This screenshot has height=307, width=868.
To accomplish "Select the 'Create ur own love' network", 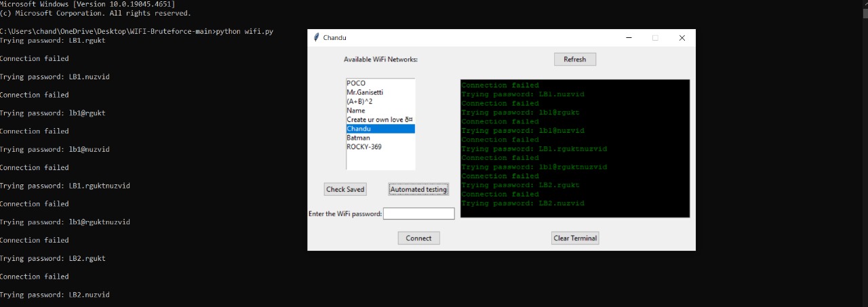I will point(380,120).
